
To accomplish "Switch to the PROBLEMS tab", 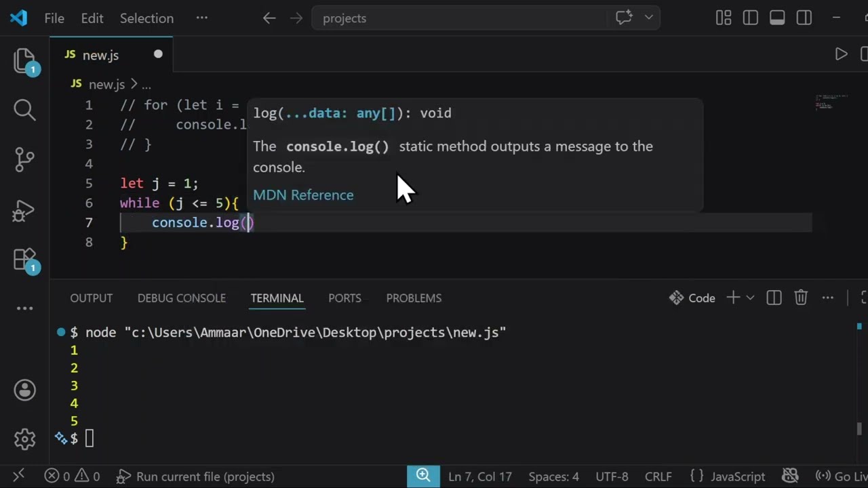I will (414, 298).
